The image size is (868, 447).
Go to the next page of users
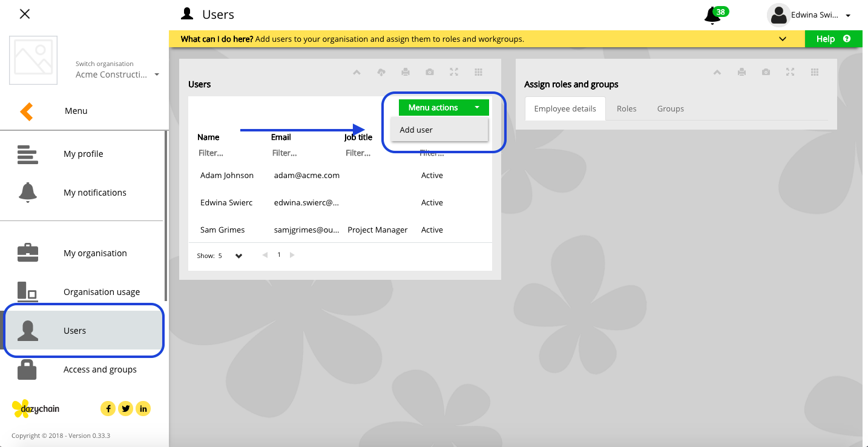tap(292, 255)
